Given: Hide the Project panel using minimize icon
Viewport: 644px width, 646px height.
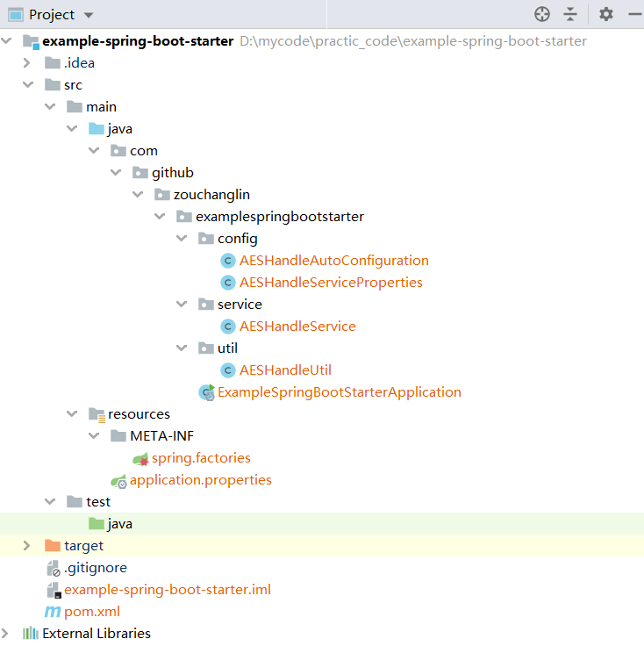Looking at the screenshot, I should point(634,14).
